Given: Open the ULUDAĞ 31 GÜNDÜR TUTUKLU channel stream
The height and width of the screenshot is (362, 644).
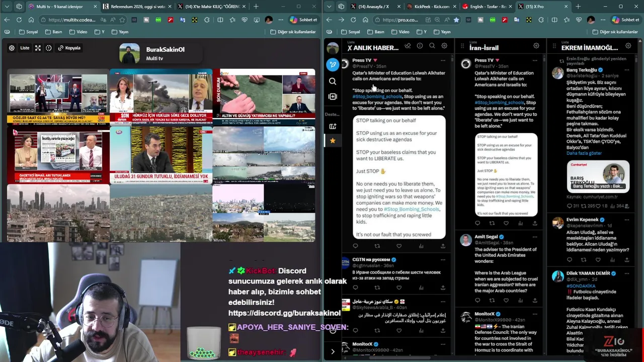Looking at the screenshot, I should [x=160, y=155].
